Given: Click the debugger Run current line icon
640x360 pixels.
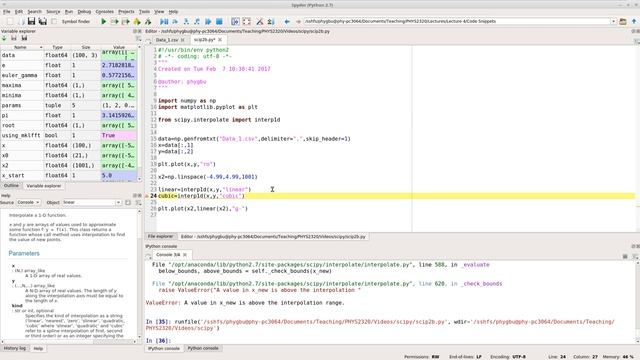Looking at the screenshot, I should (175, 21).
